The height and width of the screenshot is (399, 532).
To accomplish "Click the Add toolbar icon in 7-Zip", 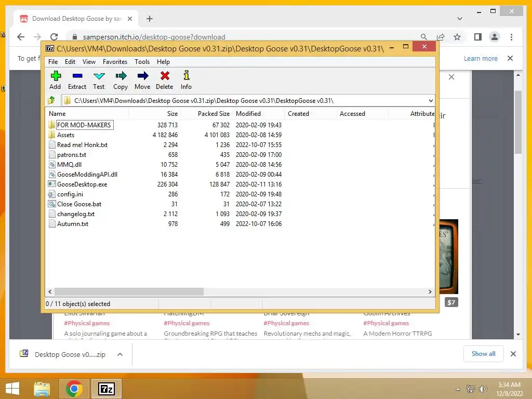I will (x=55, y=76).
